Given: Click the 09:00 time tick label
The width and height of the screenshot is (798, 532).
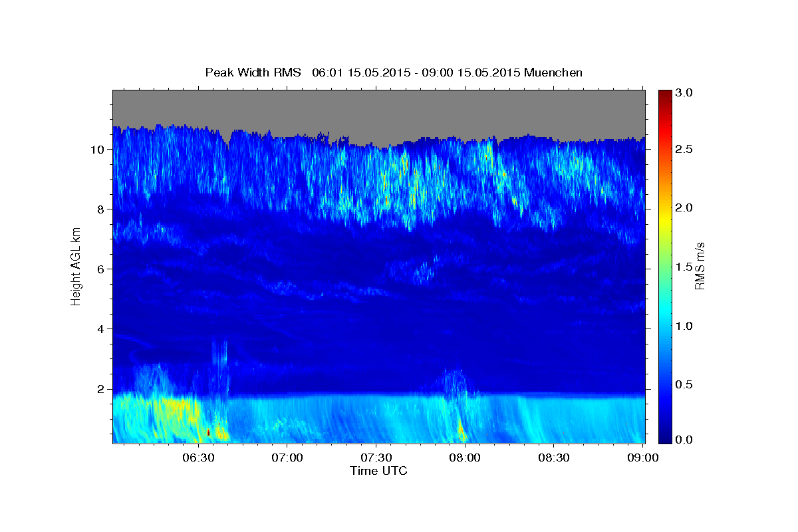Looking at the screenshot, I should pos(642,458).
